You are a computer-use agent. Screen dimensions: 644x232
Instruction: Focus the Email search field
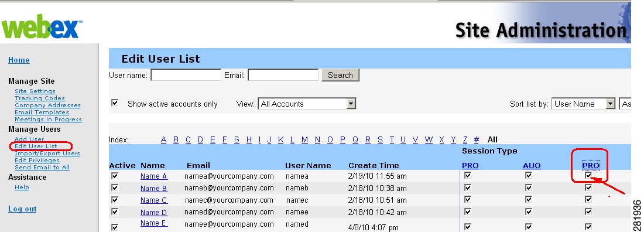click(x=283, y=75)
